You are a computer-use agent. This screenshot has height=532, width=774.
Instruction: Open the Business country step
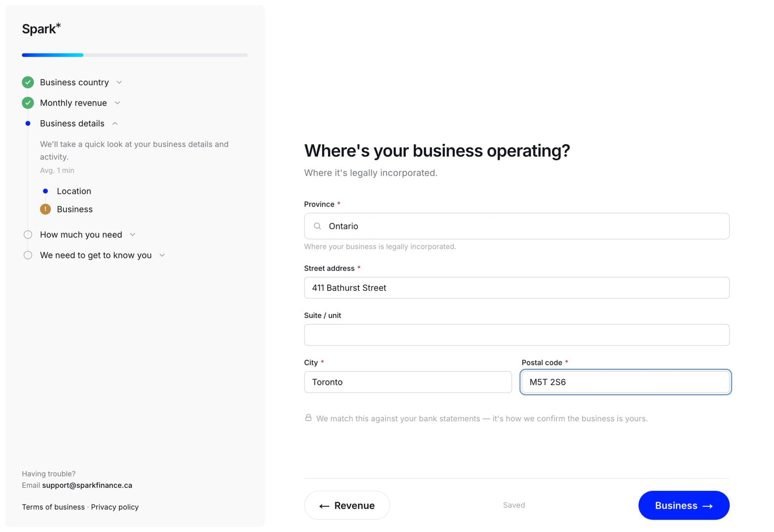tap(74, 82)
